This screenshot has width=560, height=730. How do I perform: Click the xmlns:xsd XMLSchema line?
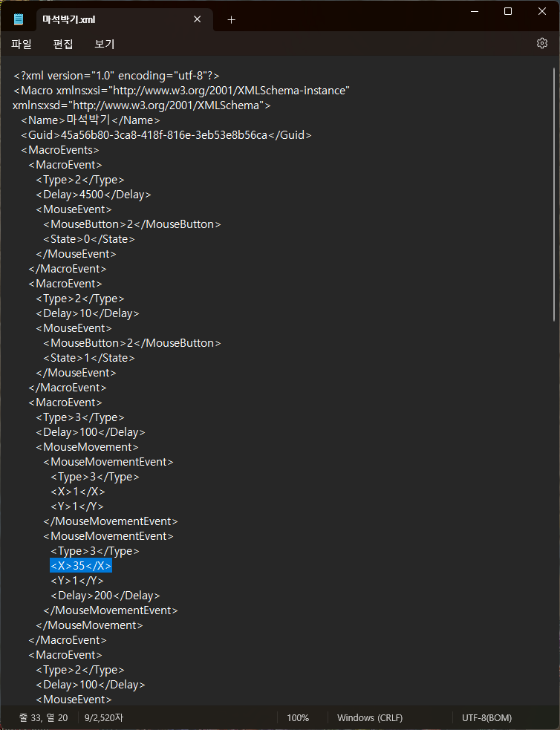tap(142, 105)
